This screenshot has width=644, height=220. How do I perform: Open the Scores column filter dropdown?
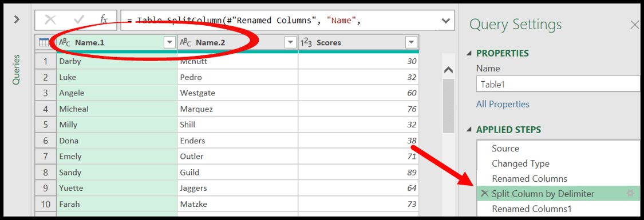click(x=411, y=43)
